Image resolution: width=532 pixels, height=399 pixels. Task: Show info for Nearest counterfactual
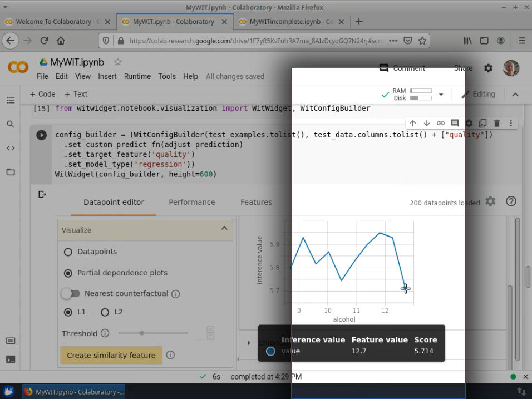(x=175, y=294)
